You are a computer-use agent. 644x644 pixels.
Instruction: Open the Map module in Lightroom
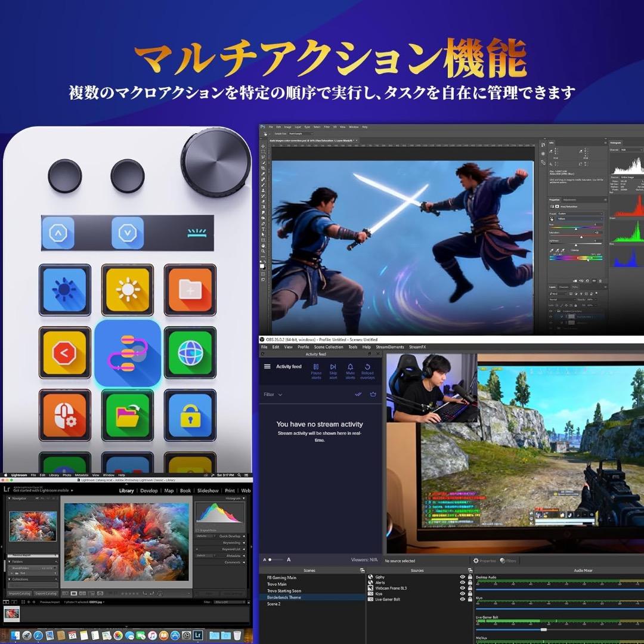click(x=169, y=491)
